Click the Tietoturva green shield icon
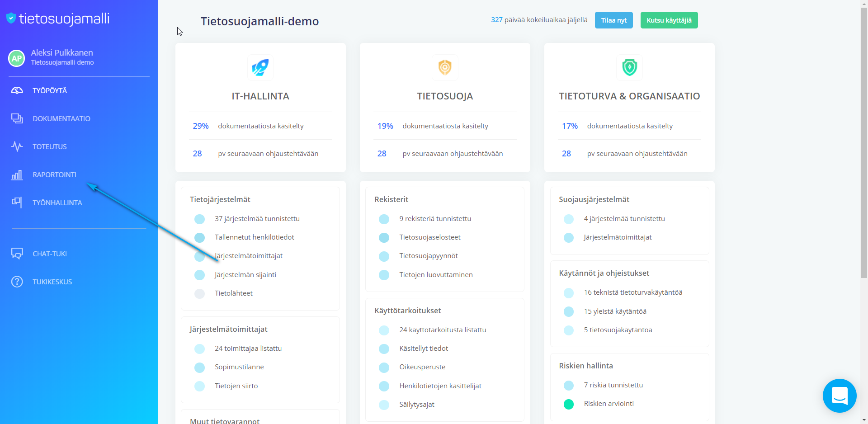The width and height of the screenshot is (868, 424). pyautogui.click(x=629, y=68)
